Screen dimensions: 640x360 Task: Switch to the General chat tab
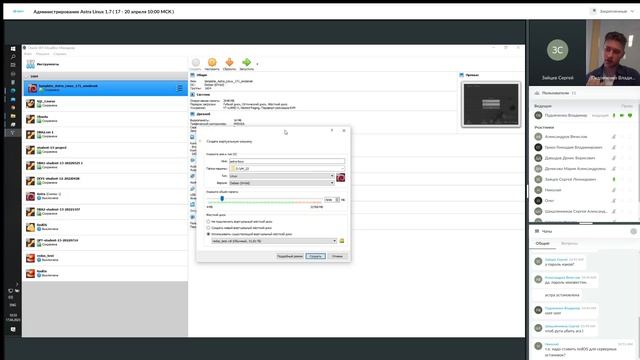(x=542, y=243)
